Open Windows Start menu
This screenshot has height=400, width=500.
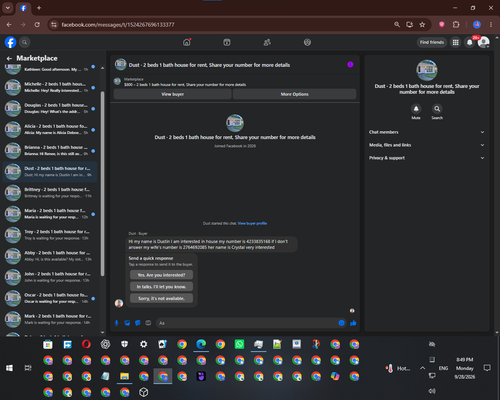click(9, 368)
